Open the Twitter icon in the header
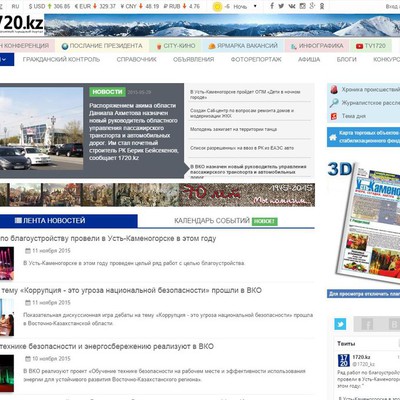 point(281,6)
